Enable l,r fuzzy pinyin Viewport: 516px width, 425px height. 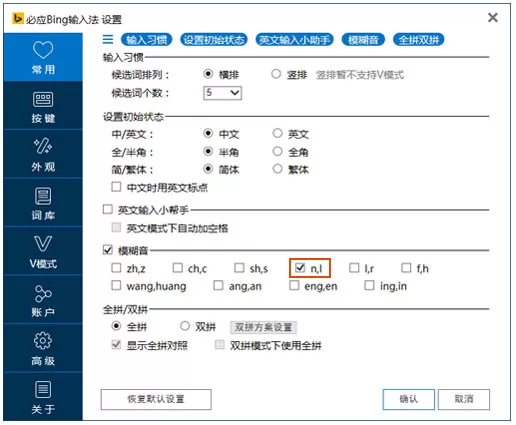(354, 268)
